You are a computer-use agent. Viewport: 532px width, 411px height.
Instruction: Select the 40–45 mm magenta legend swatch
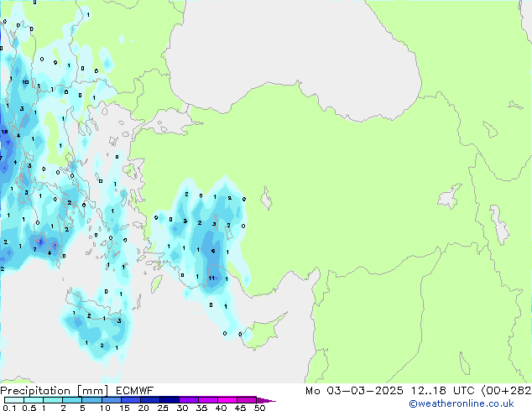point(227,400)
